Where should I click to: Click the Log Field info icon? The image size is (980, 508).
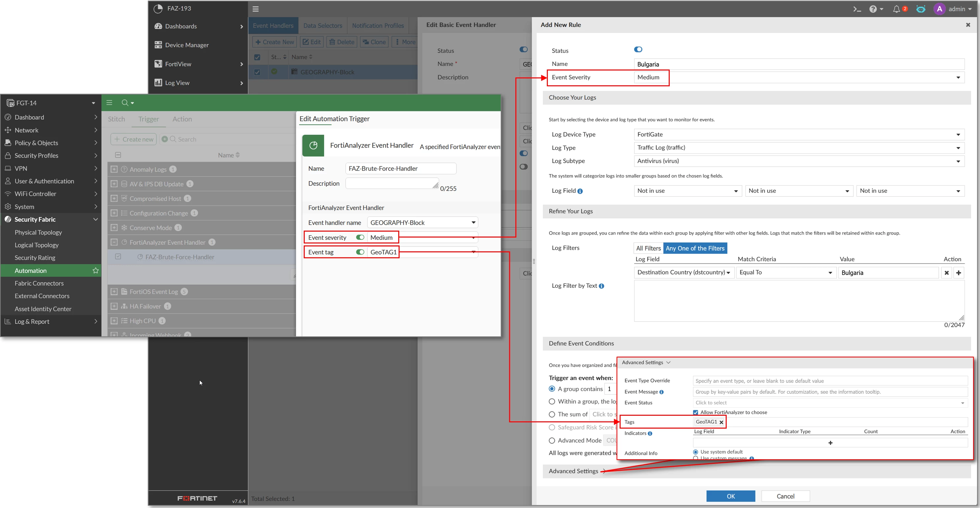tap(580, 191)
